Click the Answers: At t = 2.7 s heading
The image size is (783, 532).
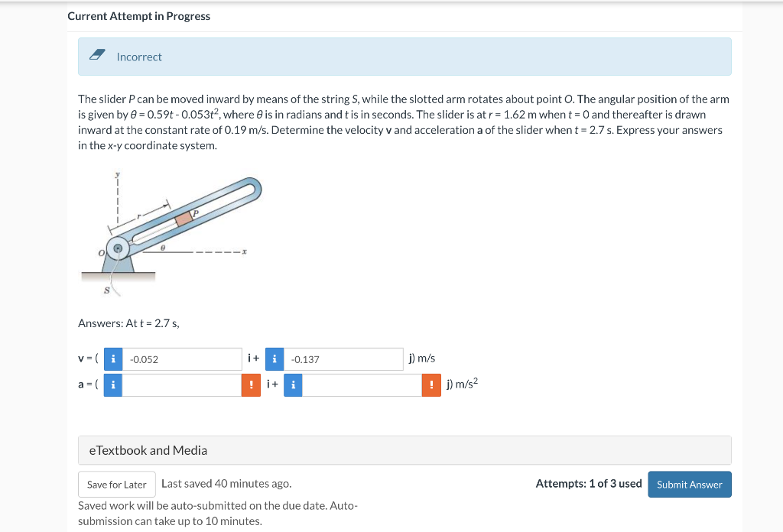coord(128,323)
